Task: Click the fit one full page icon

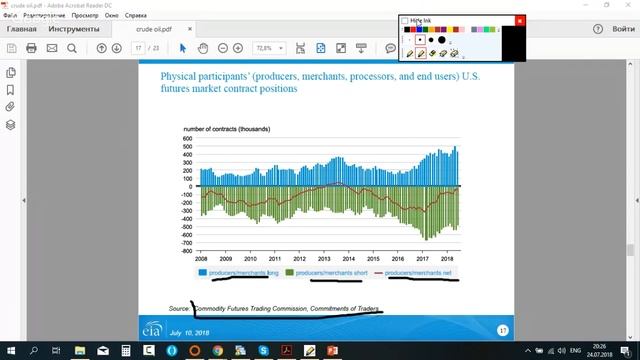Action: click(321, 48)
